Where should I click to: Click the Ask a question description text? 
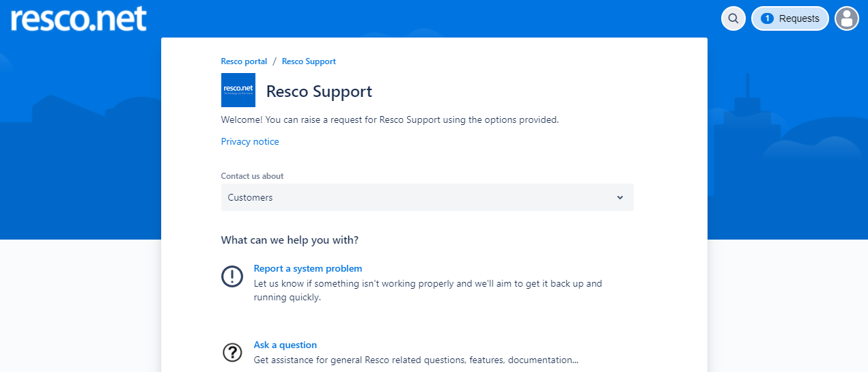click(416, 360)
